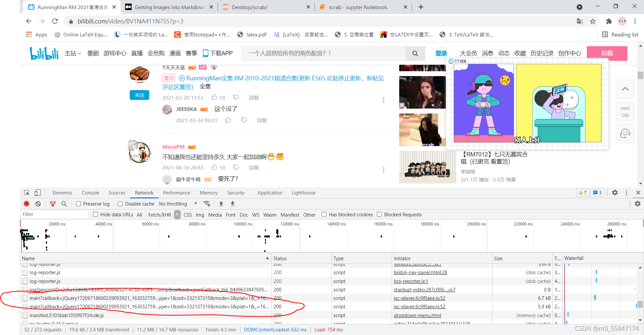Expand the 主站 navigation dropdown

click(73, 53)
